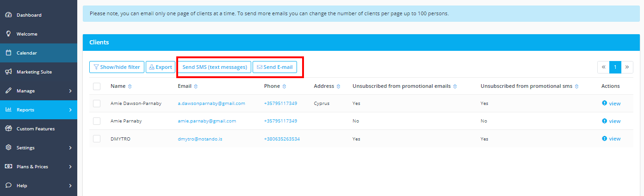The image size is (644, 196).
Task: Click the Dashboard gauge icon in sidebar
Action: [8, 15]
